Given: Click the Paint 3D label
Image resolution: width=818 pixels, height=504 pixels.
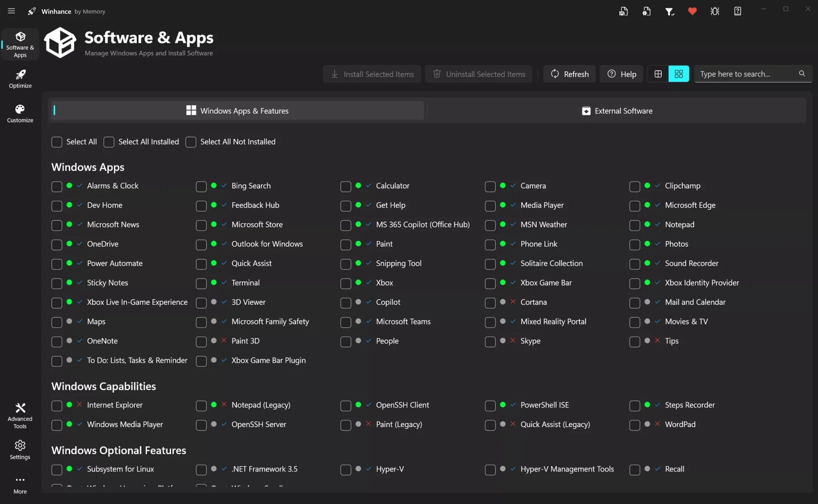Looking at the screenshot, I should tap(245, 340).
